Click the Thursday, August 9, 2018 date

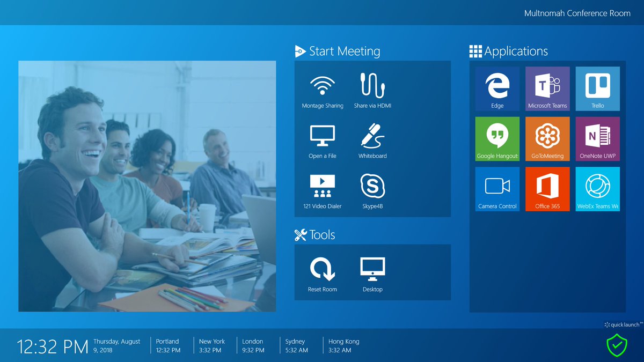(x=116, y=345)
